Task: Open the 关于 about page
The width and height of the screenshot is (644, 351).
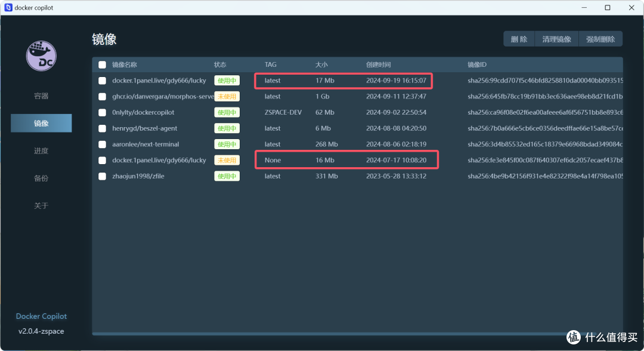Action: (41, 205)
